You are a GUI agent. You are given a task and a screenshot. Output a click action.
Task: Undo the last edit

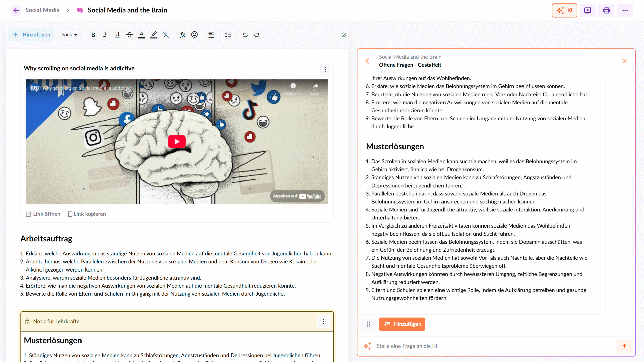tap(245, 35)
